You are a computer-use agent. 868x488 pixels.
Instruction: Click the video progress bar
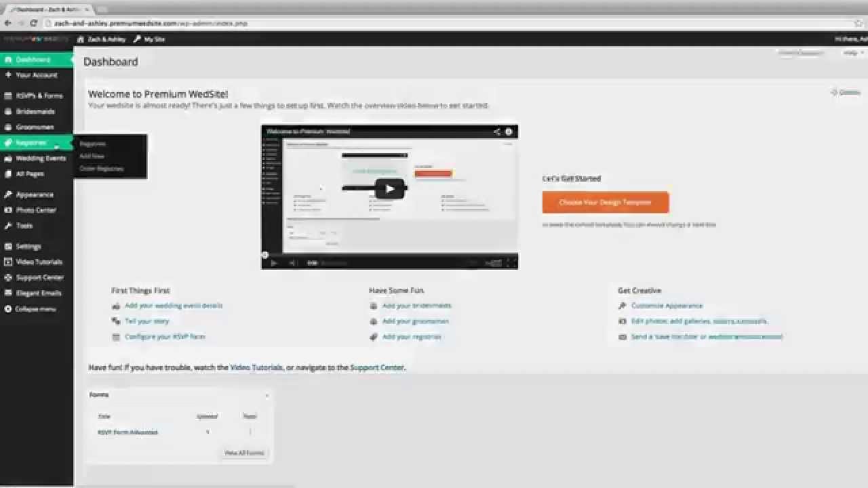tap(389, 255)
